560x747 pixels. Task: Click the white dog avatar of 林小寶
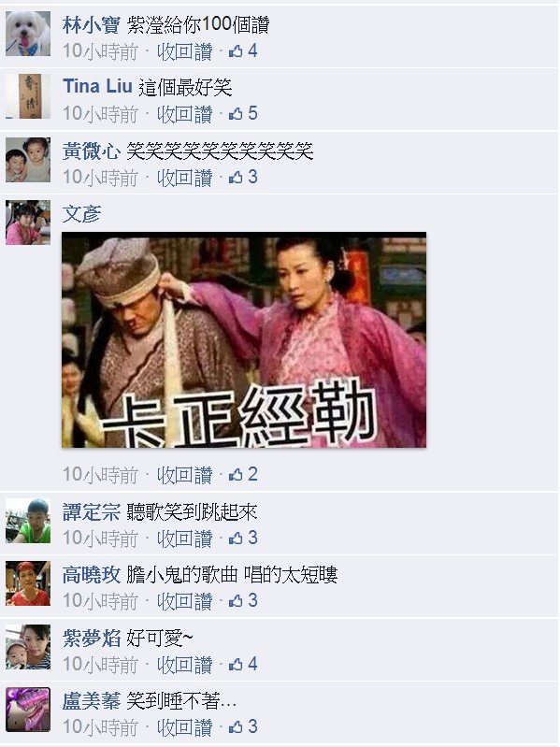pyautogui.click(x=28, y=34)
